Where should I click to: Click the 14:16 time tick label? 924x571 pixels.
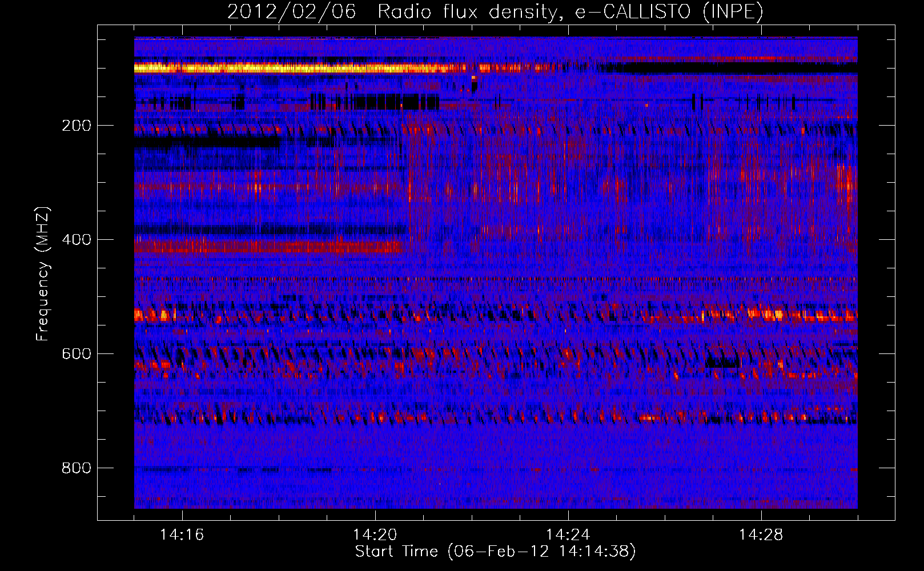(182, 535)
